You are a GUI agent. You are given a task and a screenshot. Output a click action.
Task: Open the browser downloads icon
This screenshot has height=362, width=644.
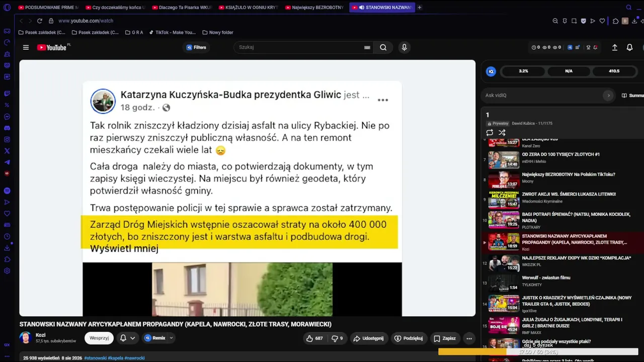pyautogui.click(x=634, y=21)
